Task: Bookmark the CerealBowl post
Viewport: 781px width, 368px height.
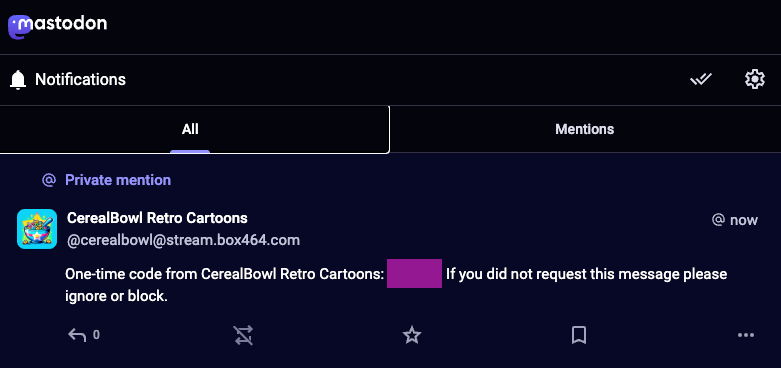Action: [578, 335]
